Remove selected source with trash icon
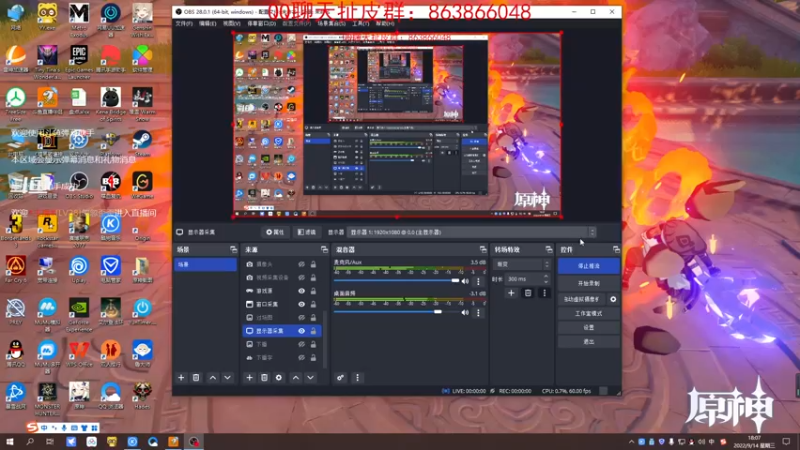The height and width of the screenshot is (450, 800). 264,378
